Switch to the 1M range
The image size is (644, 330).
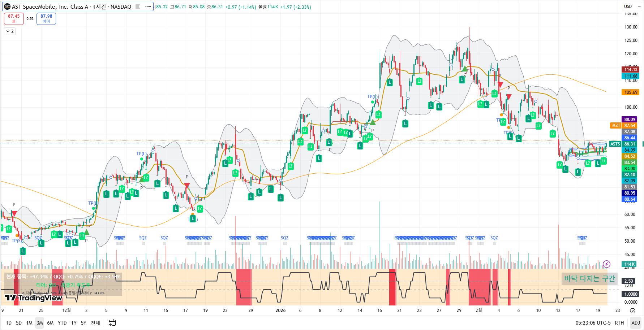29,323
